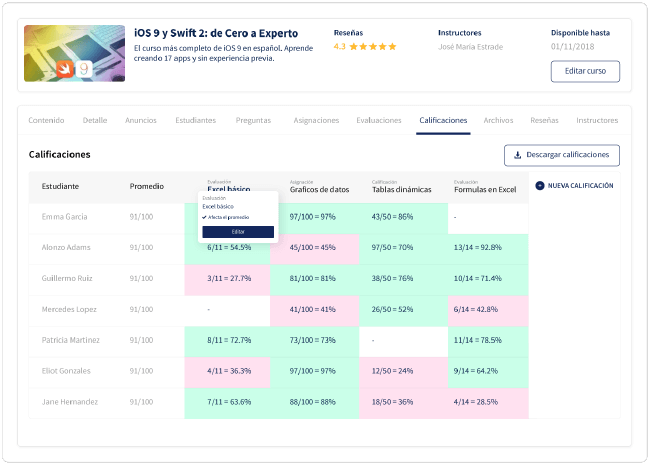Click the Estudiante column header
The width and height of the screenshot is (650, 464).
60,186
